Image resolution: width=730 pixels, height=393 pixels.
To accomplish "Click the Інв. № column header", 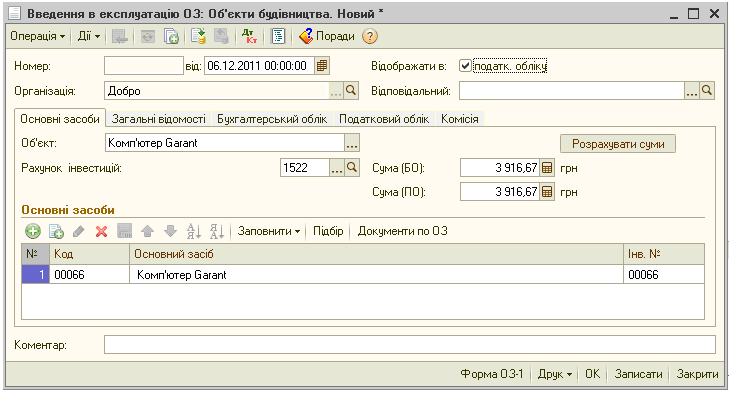I will [x=663, y=254].
